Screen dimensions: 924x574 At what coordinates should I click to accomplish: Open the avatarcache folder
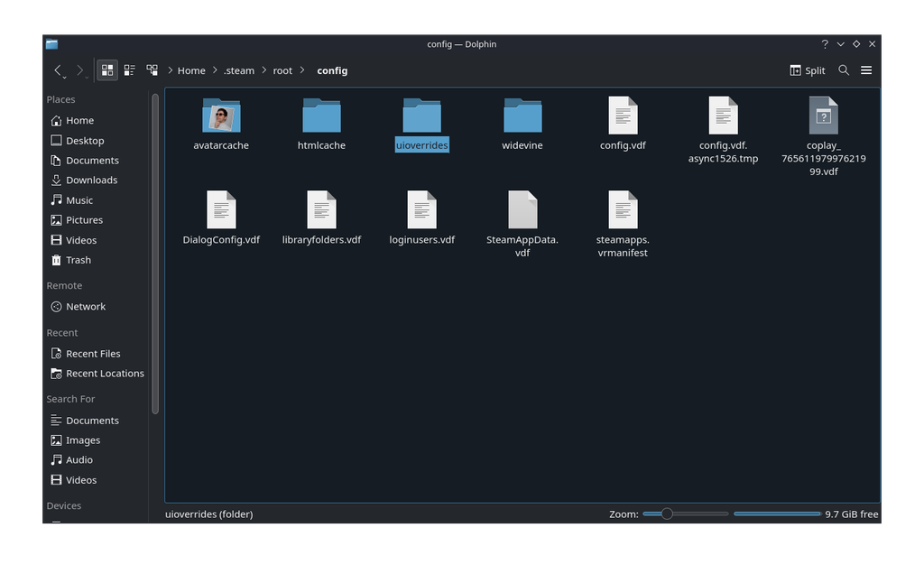click(x=220, y=117)
